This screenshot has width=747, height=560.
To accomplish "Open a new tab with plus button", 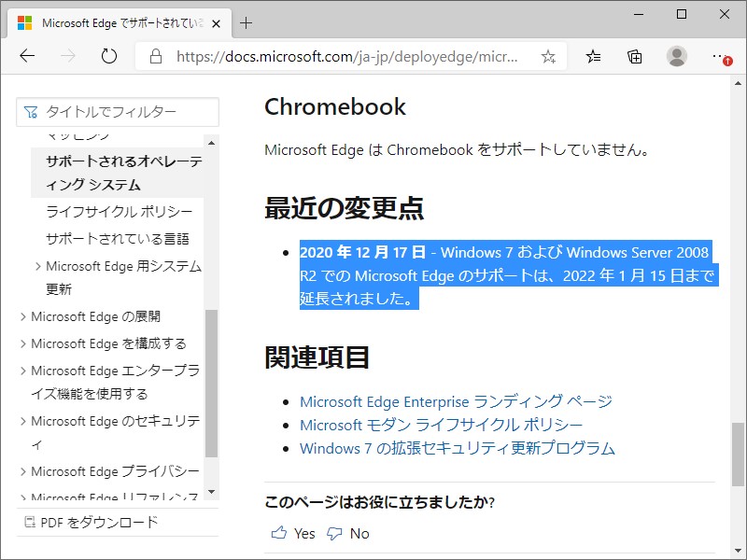I will click(246, 22).
